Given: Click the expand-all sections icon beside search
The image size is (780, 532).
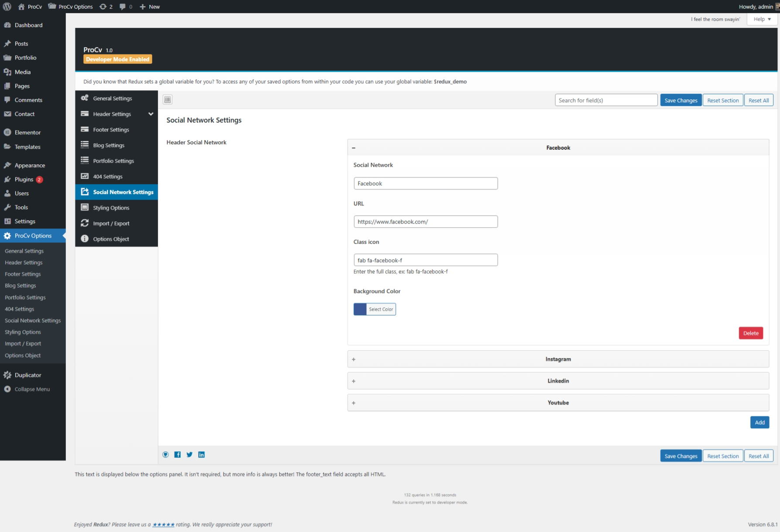Looking at the screenshot, I should pyautogui.click(x=168, y=99).
